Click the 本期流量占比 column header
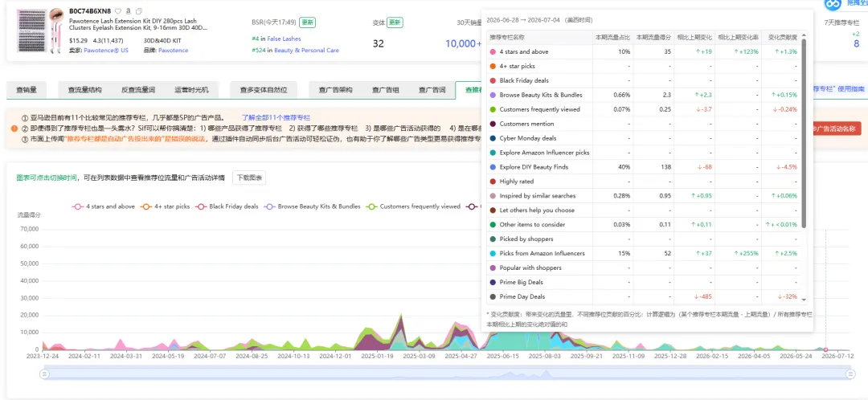Viewport: 868px width, 400px height. tap(612, 38)
